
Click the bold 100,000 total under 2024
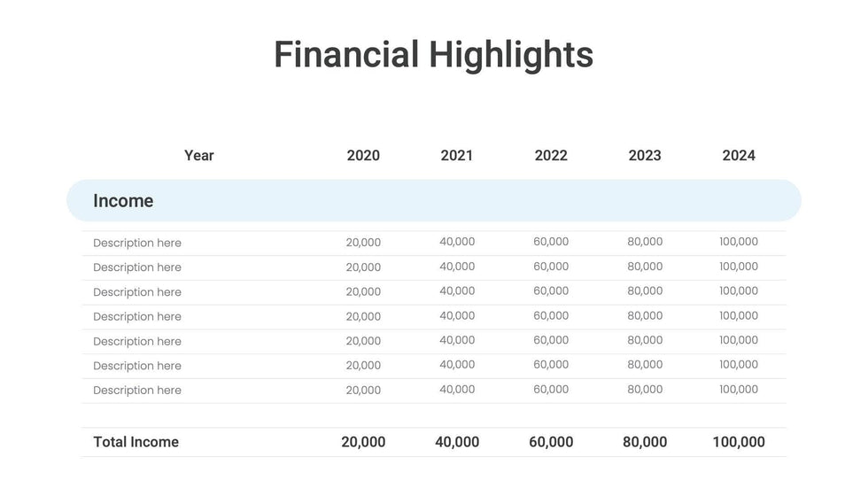[739, 442]
